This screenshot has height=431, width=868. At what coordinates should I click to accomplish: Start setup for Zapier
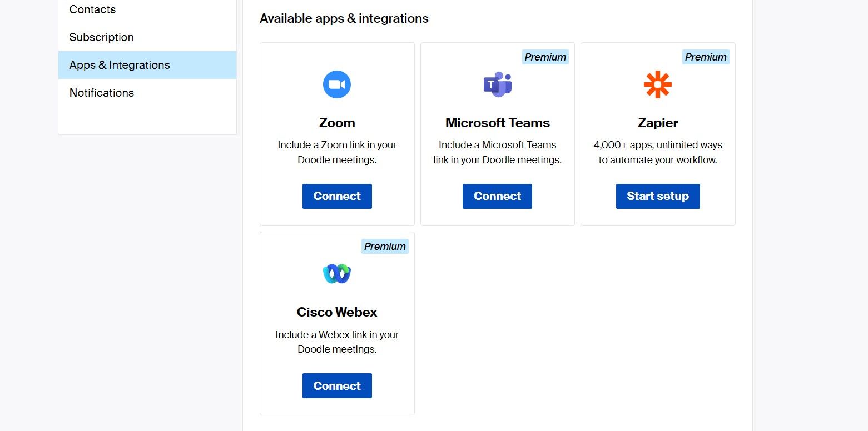[658, 196]
